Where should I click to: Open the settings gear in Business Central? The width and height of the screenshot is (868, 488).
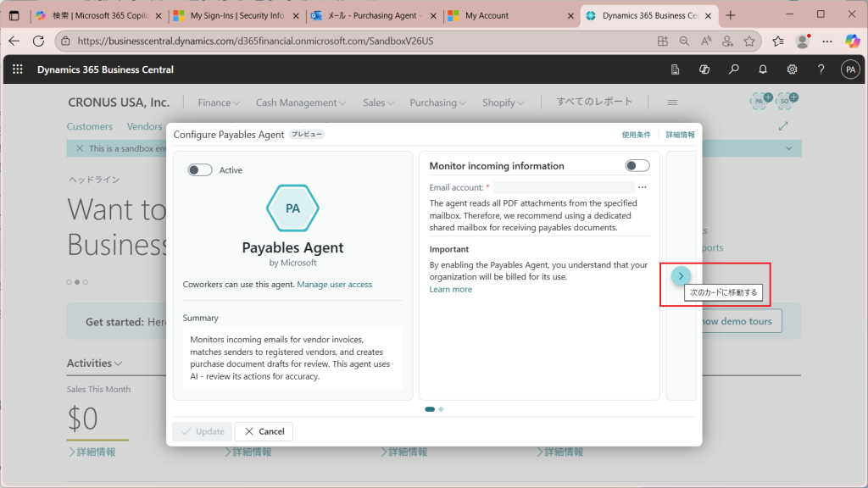pos(793,69)
